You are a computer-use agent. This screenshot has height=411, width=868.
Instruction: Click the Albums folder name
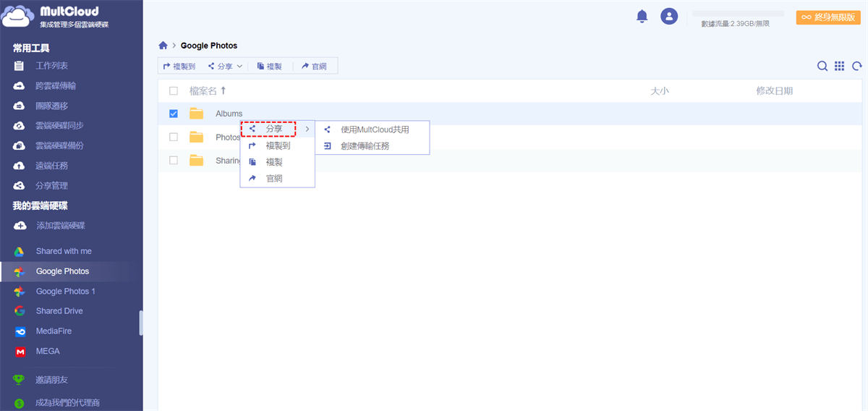tap(229, 114)
